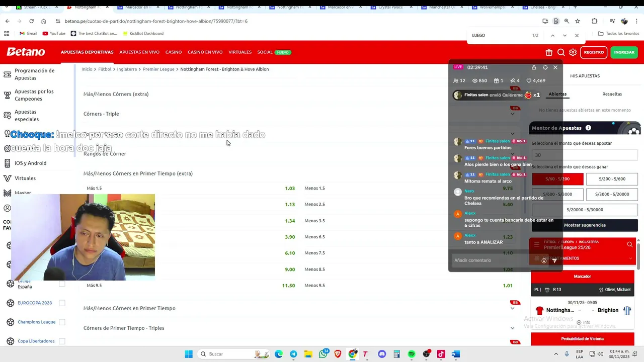Viewport: 644px width, 362px height.
Task: Open the APUESTAS EN VIVO menu
Action: point(139,52)
